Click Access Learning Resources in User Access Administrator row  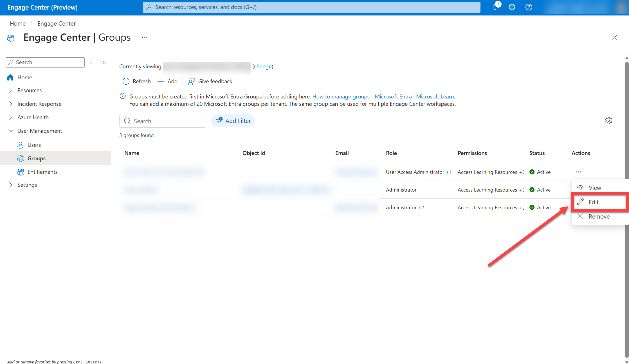pyautogui.click(x=487, y=172)
